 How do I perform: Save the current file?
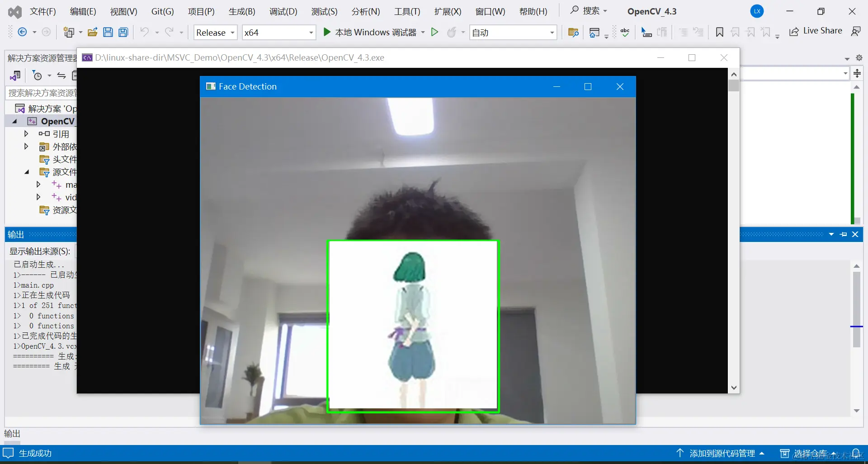point(108,32)
